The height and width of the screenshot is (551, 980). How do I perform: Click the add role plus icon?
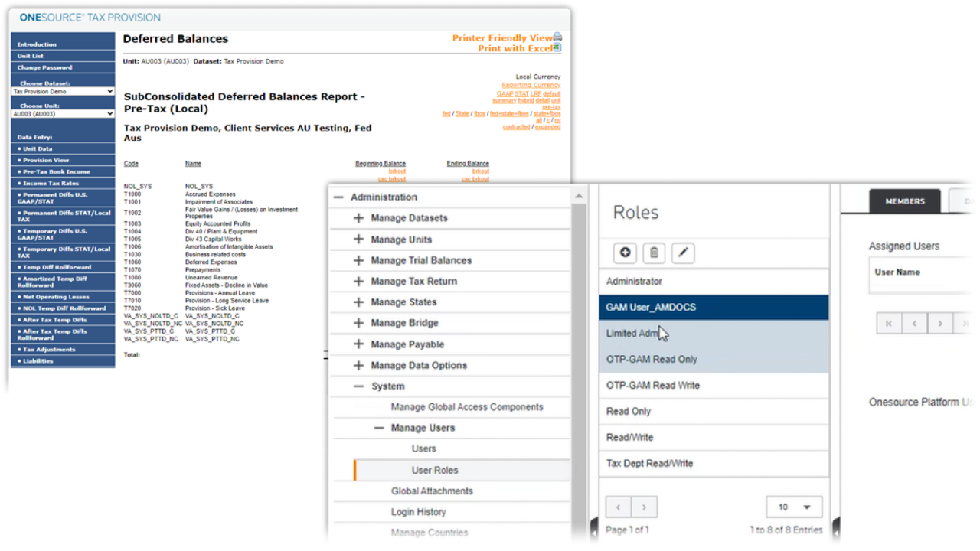pos(626,253)
